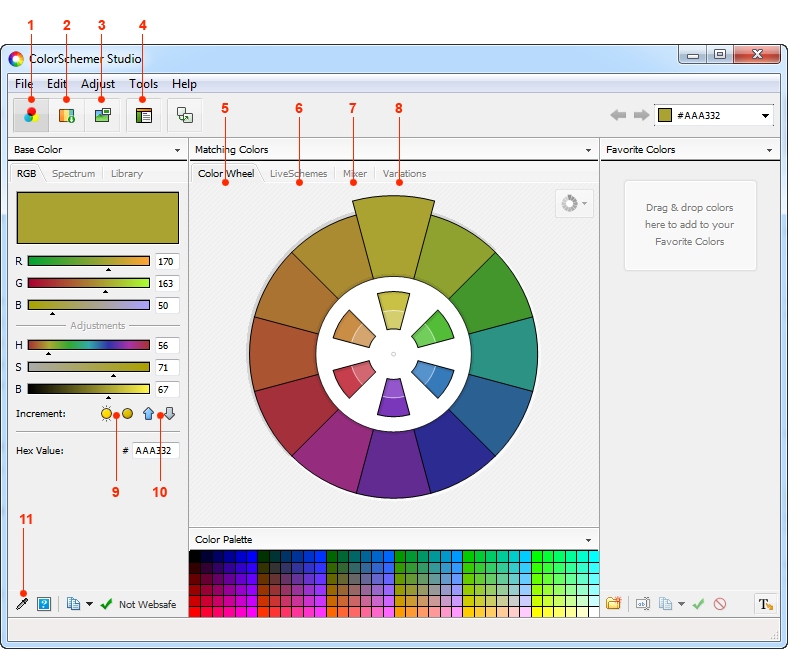Click the blue question mark icon

(x=44, y=604)
